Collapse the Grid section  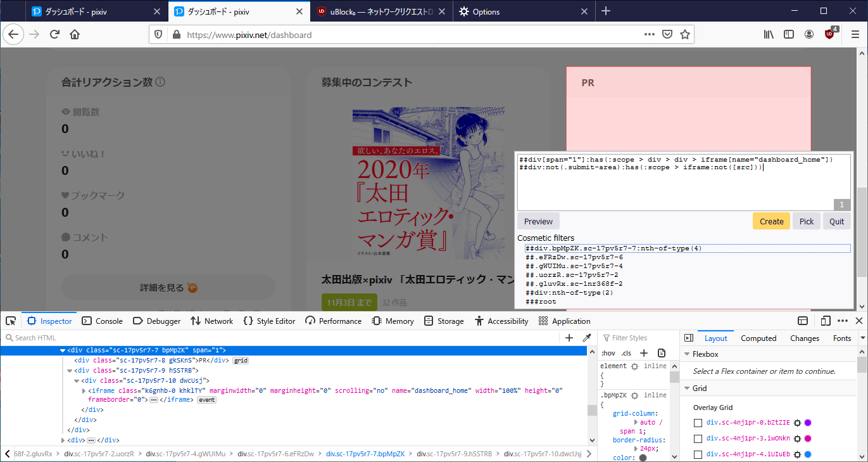tap(687, 388)
